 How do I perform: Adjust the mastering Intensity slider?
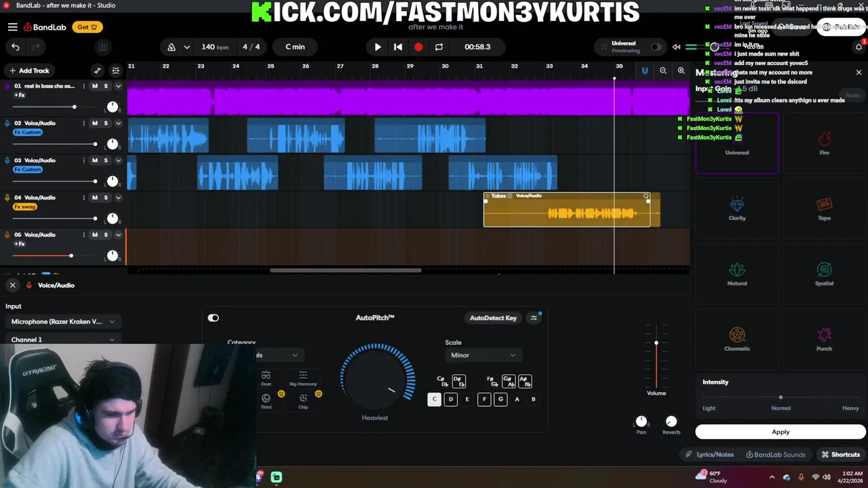point(781,397)
